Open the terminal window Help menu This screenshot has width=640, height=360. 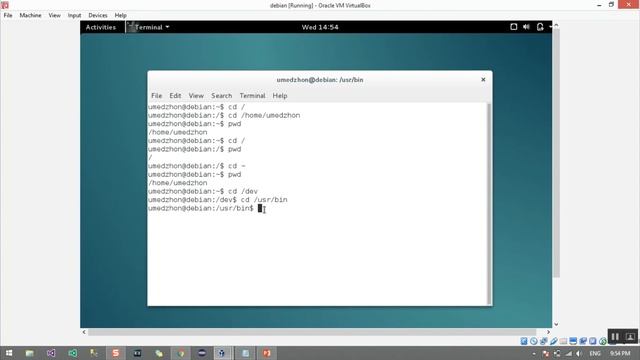pyautogui.click(x=280, y=96)
